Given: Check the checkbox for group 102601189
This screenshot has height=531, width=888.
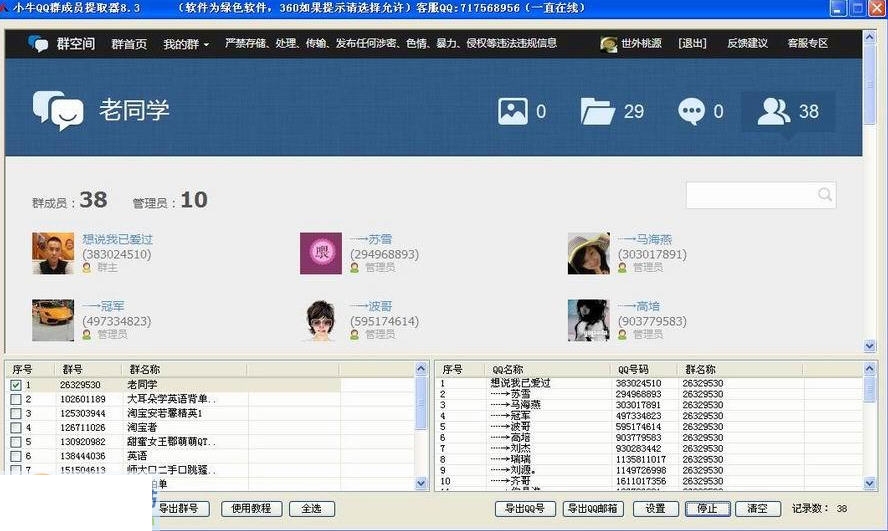Looking at the screenshot, I should [x=15, y=399].
